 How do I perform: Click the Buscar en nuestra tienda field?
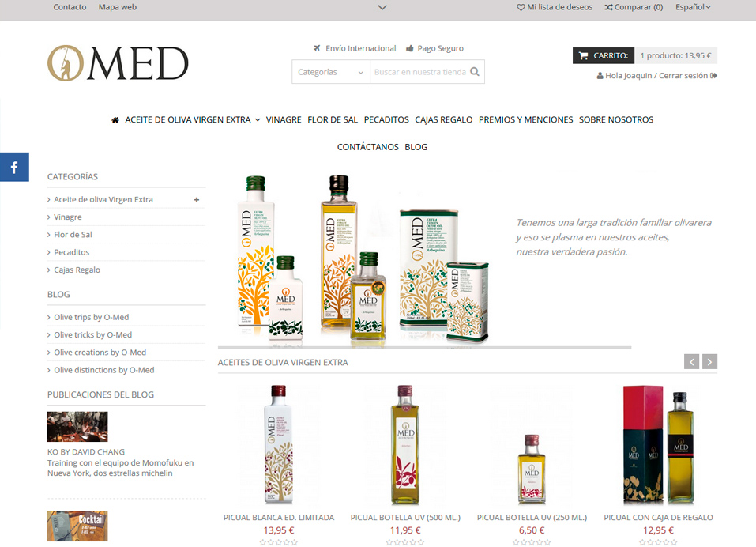point(420,72)
